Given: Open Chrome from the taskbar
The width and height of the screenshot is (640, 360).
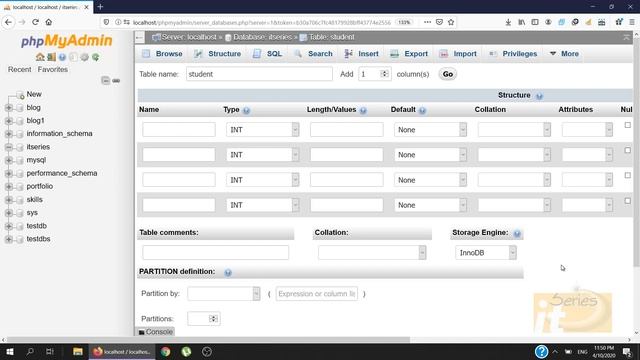Looking at the screenshot, I should coord(165,351).
